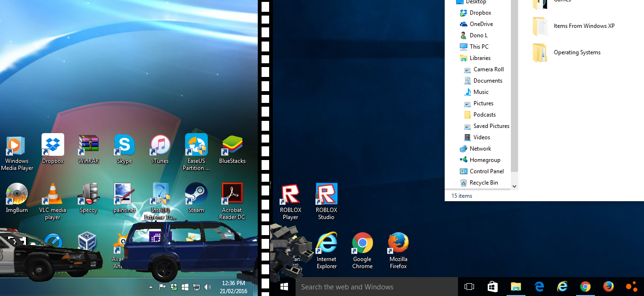Open the volume speaker tray icon
This screenshot has height=296, width=644.
coord(208,287)
